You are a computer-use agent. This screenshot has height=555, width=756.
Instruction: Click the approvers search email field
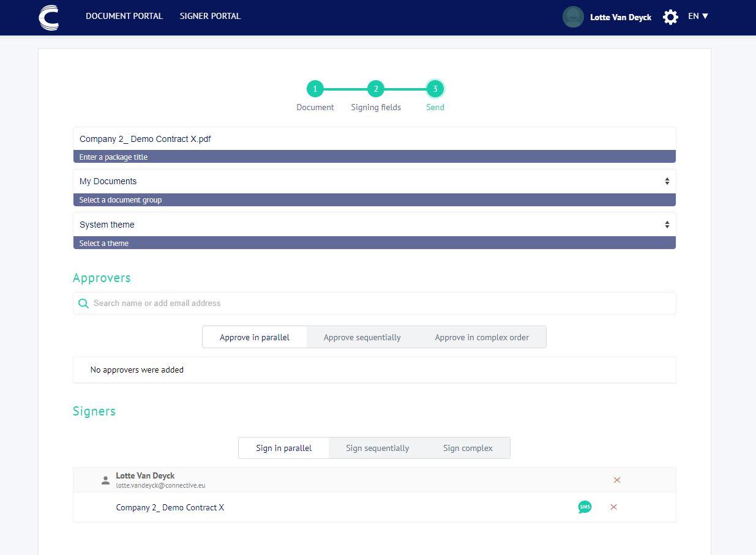click(374, 304)
